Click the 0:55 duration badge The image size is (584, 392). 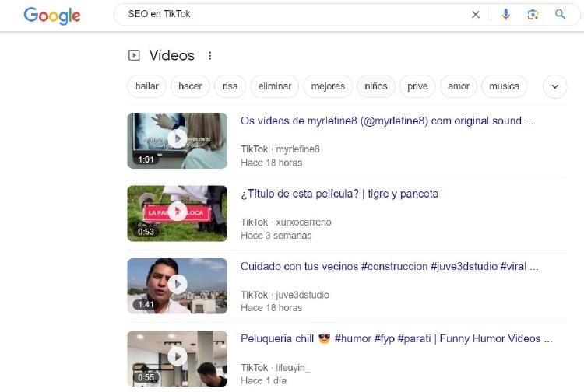click(146, 377)
